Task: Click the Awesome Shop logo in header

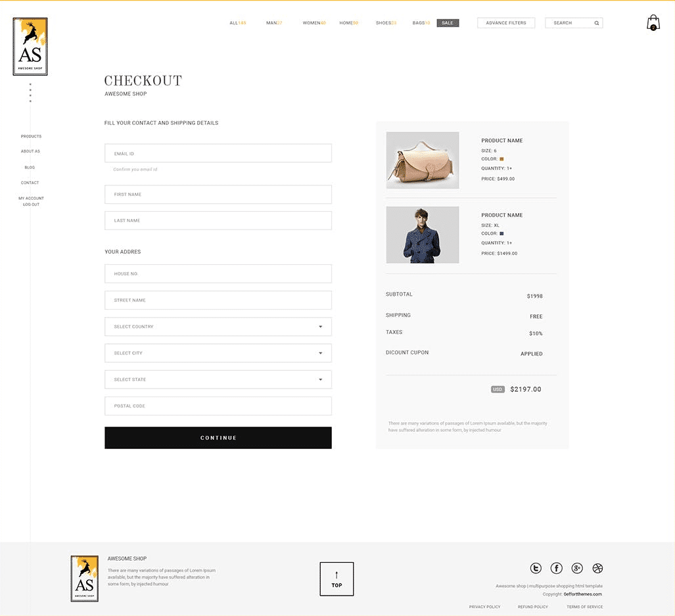Action: pyautogui.click(x=30, y=47)
